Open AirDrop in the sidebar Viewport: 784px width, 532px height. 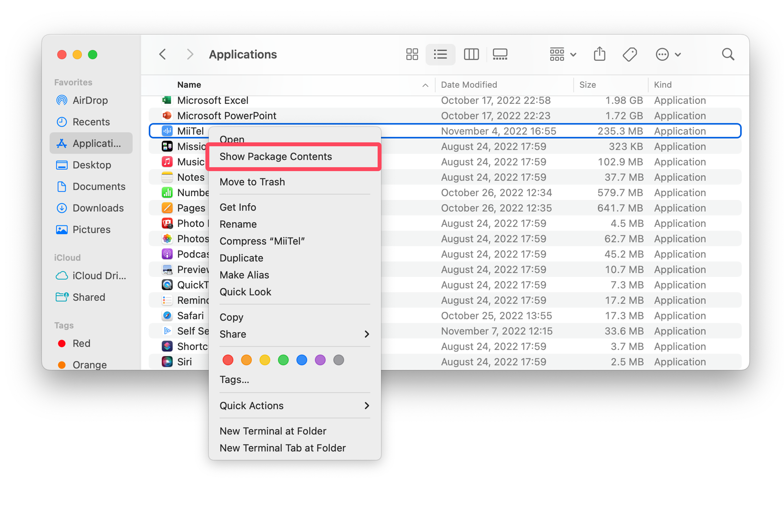tap(91, 100)
